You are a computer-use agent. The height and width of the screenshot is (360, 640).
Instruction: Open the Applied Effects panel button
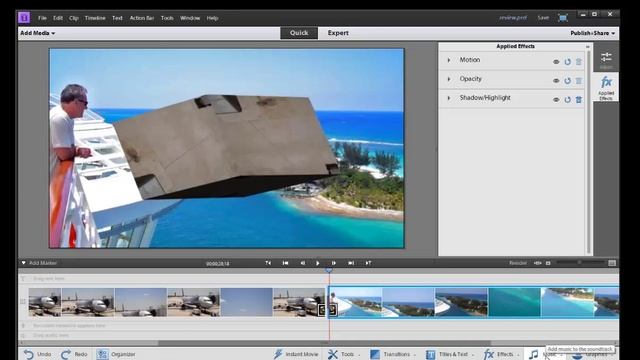point(606,87)
